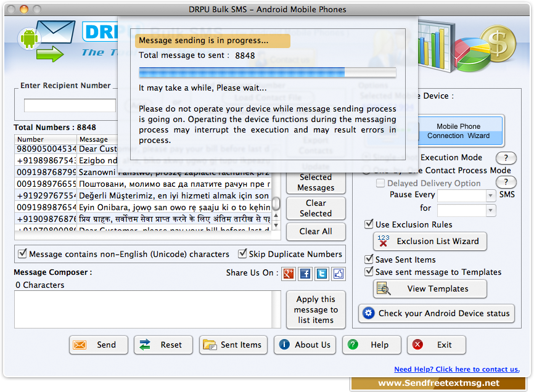Click the Reset button

(x=163, y=345)
